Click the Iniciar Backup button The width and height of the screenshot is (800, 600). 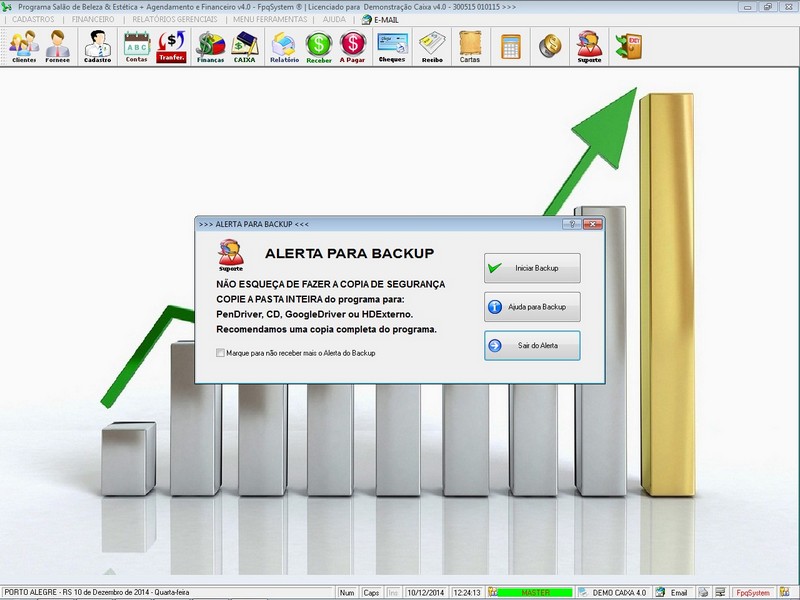point(532,268)
